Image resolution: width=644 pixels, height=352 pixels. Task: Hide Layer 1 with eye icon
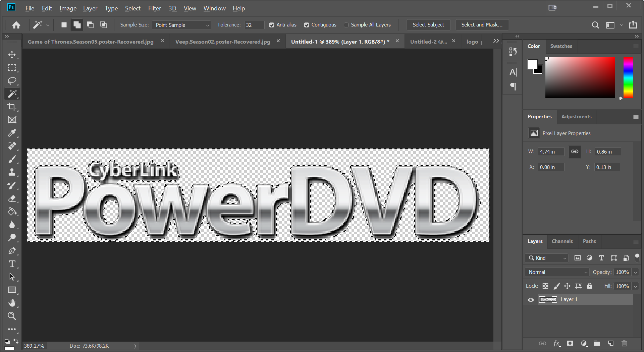click(x=531, y=300)
